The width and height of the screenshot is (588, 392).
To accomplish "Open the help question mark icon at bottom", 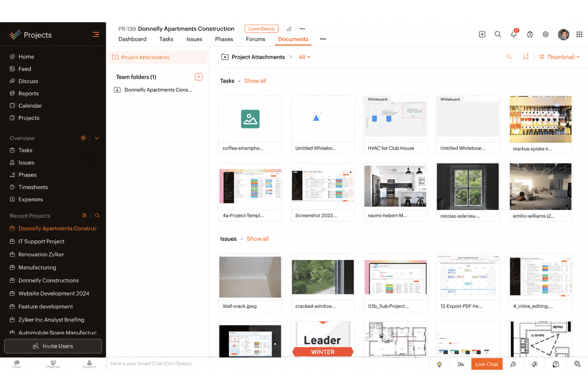I will [556, 364].
